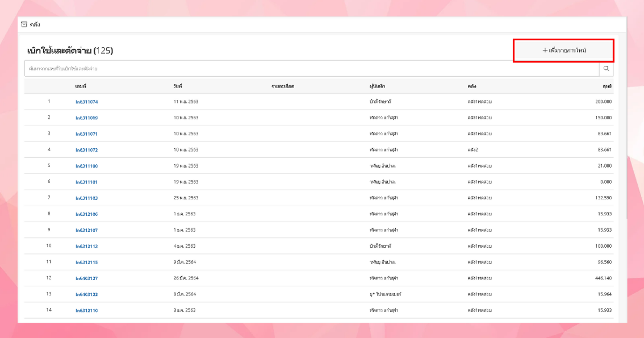
Task: Open entry In6311100
Action: (x=86, y=166)
